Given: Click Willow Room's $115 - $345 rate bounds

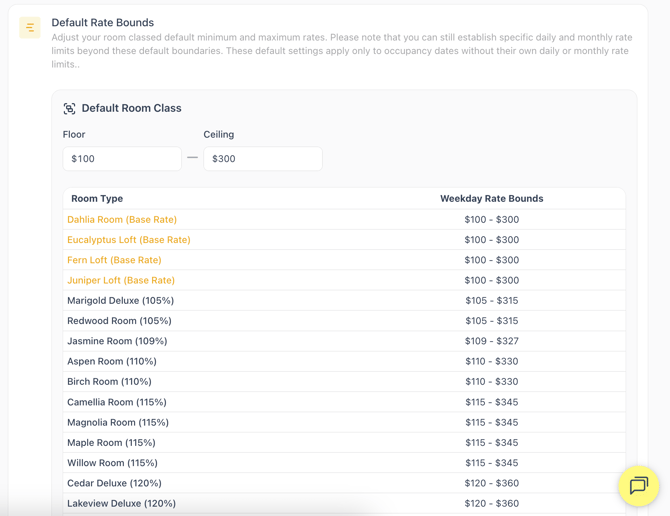Looking at the screenshot, I should 491,463.
